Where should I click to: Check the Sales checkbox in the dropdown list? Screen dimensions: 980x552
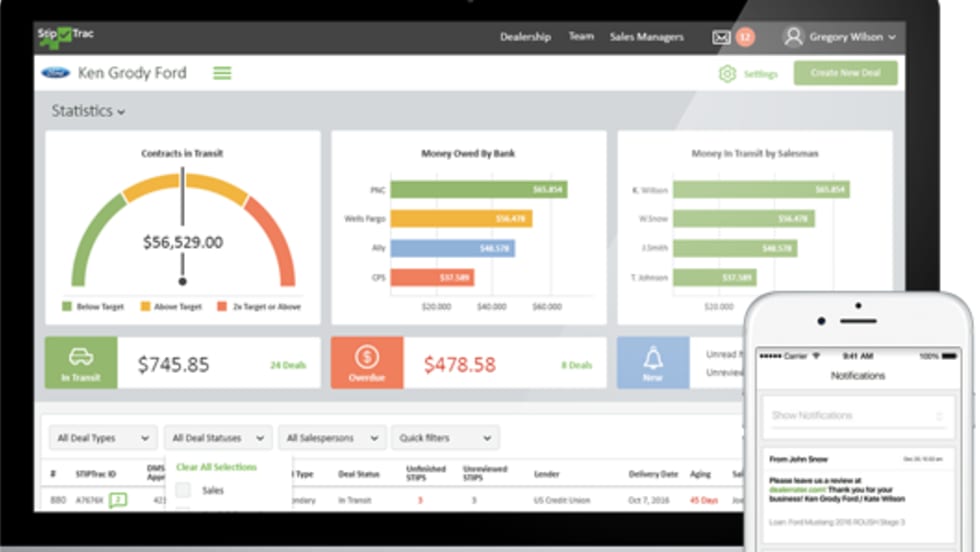[x=183, y=490]
